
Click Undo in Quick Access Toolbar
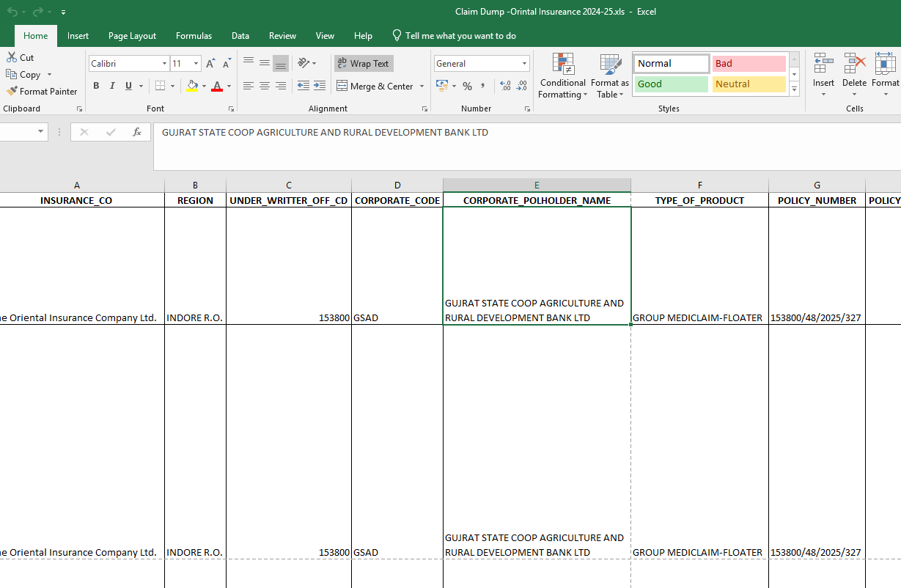pyautogui.click(x=13, y=12)
